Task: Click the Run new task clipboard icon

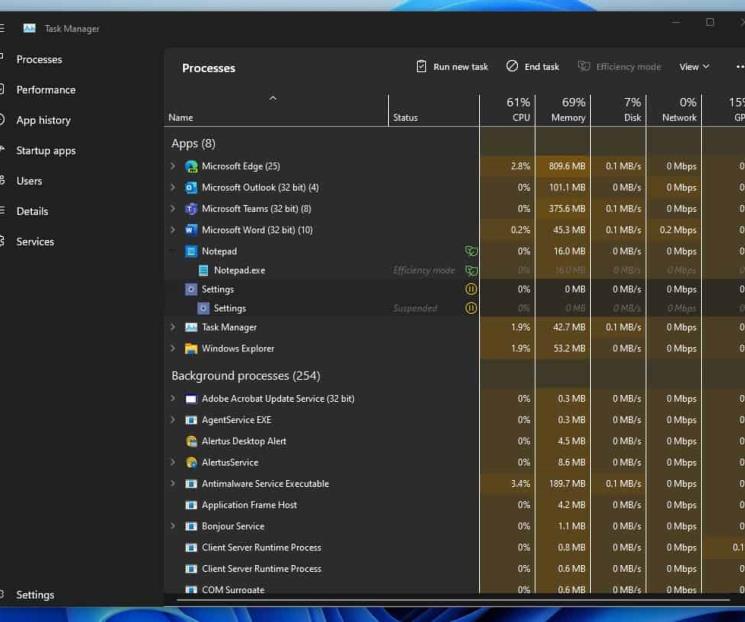Action: click(421, 67)
